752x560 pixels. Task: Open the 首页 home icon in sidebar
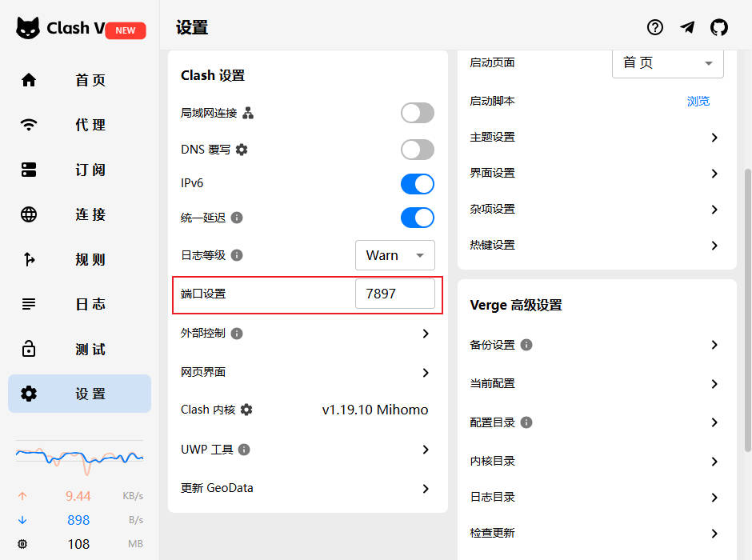[x=28, y=80]
